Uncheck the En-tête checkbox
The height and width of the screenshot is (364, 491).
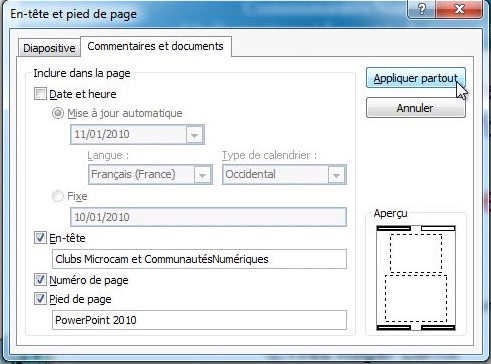(40, 238)
